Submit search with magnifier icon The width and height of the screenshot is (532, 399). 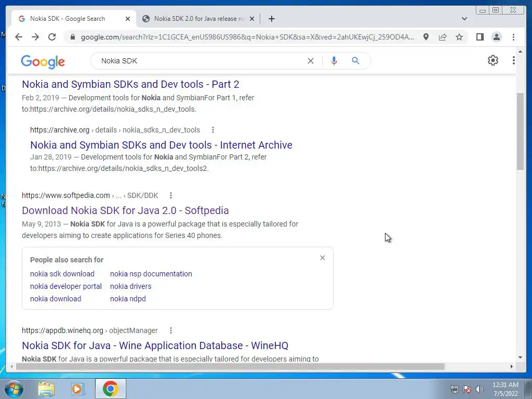(355, 61)
